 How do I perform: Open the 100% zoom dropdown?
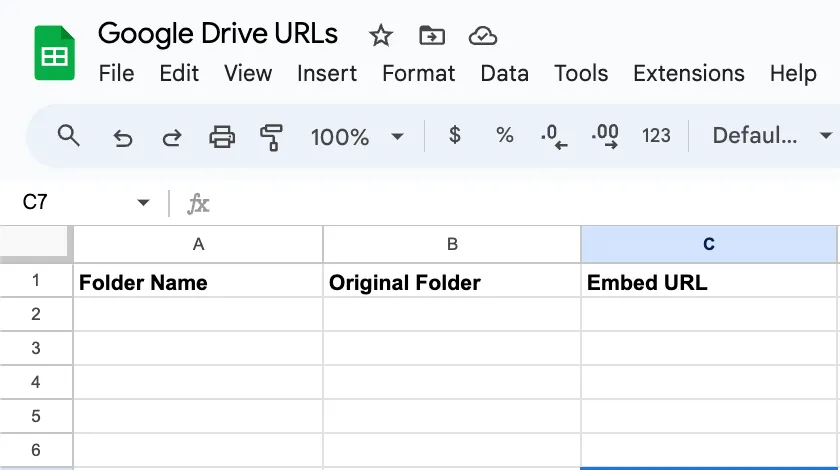[x=357, y=137]
